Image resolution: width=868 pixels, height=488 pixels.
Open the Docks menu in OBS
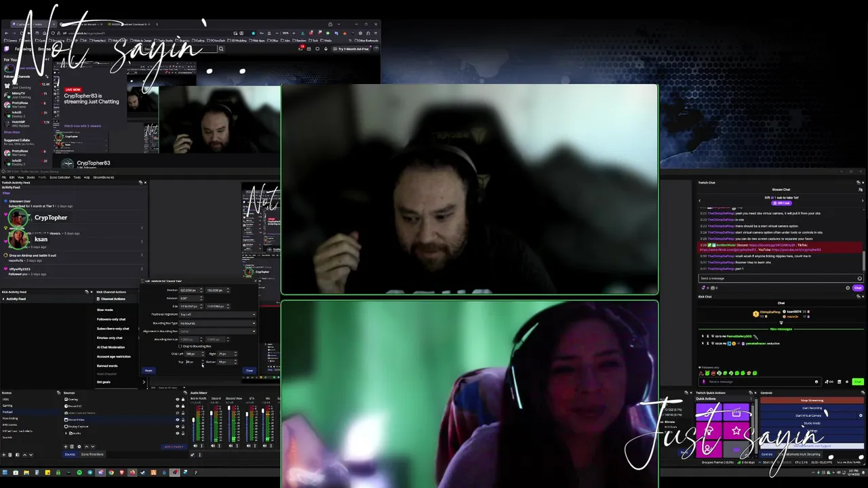[31, 178]
